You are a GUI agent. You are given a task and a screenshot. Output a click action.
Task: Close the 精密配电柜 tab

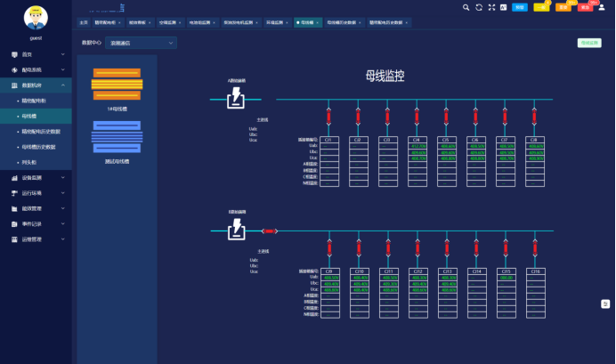[119, 23]
